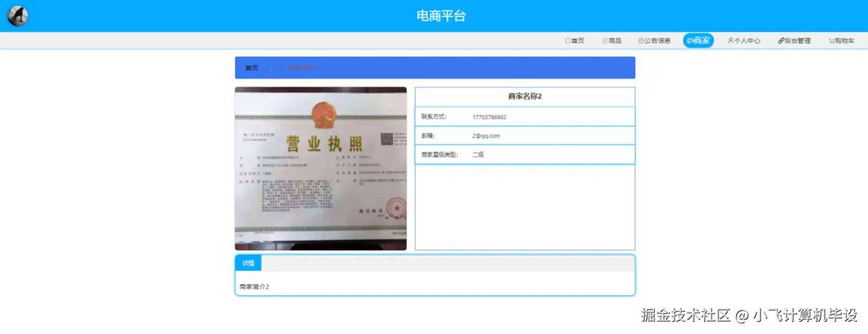Click the 首页 breadcrumb link
868x334 pixels.
pyautogui.click(x=252, y=68)
